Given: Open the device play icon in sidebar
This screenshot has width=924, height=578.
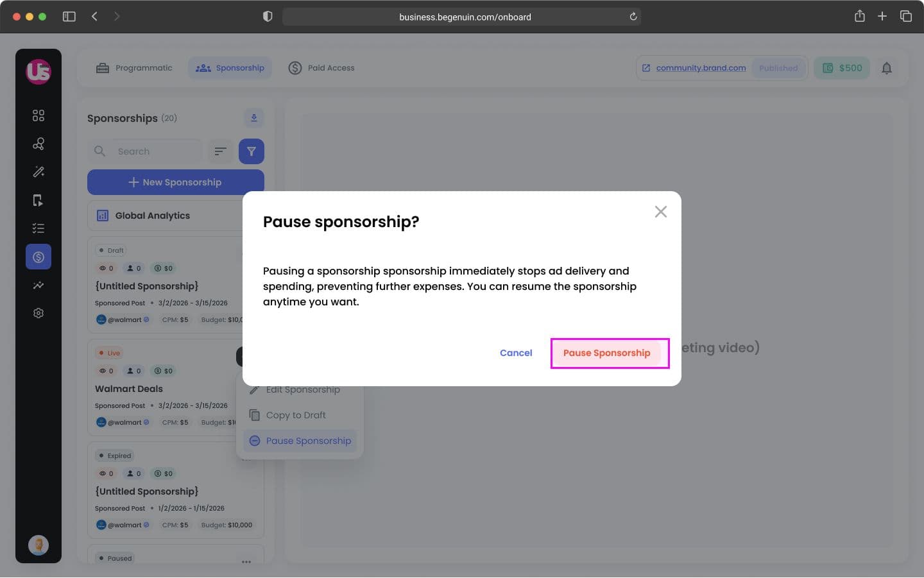Looking at the screenshot, I should tap(38, 200).
